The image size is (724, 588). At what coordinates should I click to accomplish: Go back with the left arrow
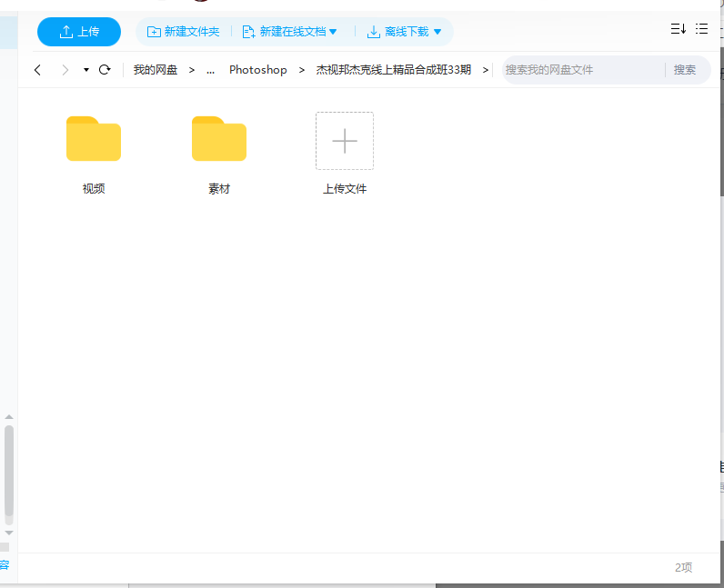38,70
